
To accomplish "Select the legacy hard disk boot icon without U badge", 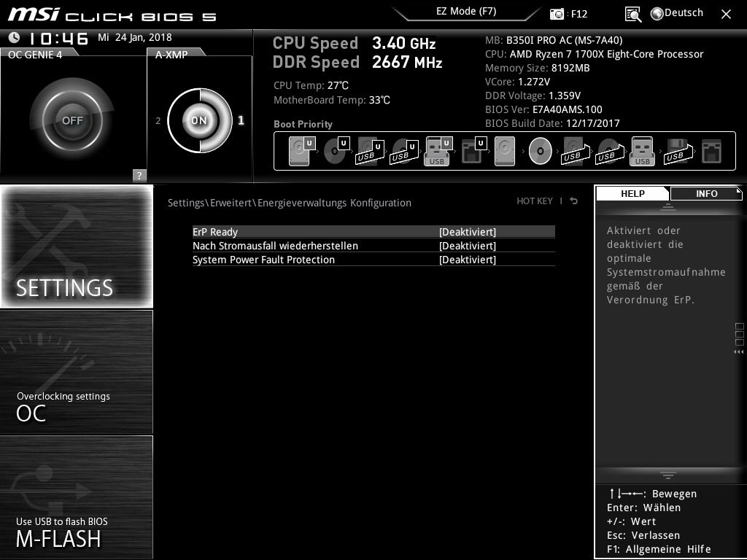I will pyautogui.click(x=505, y=151).
